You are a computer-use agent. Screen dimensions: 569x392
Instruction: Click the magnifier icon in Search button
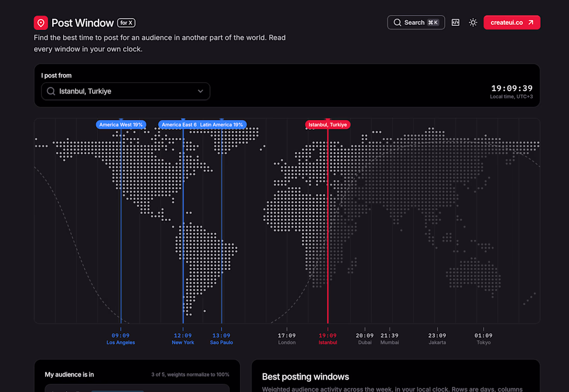(x=397, y=23)
